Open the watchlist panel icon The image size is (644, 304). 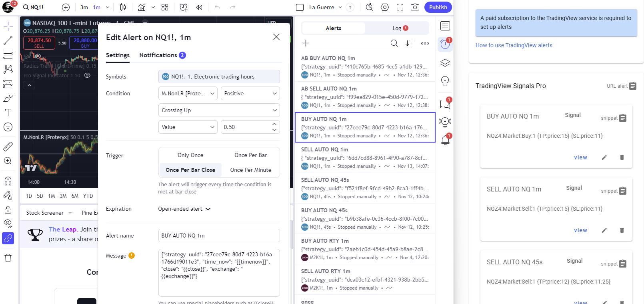click(x=445, y=26)
